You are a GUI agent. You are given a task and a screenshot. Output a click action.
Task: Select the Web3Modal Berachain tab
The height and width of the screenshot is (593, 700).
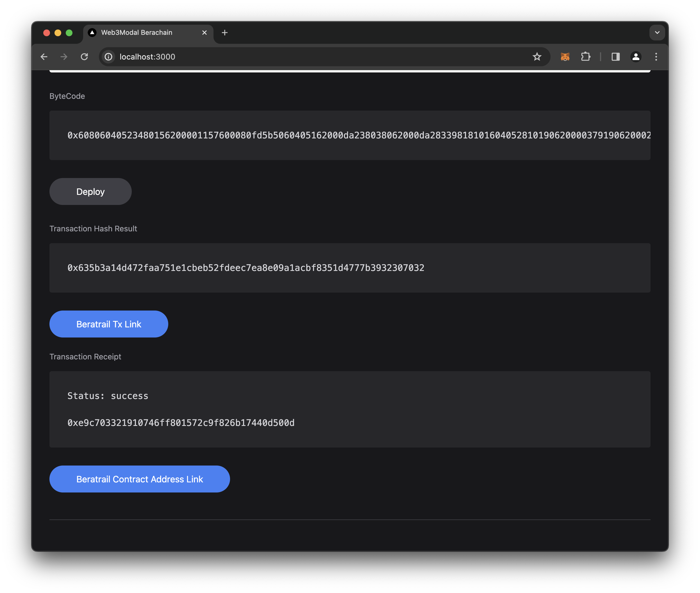[148, 33]
